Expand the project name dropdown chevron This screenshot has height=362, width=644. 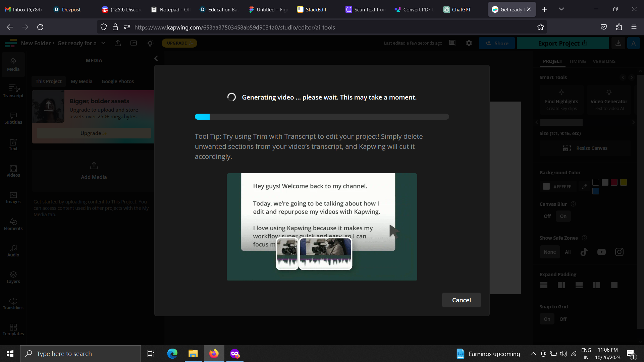click(x=103, y=43)
